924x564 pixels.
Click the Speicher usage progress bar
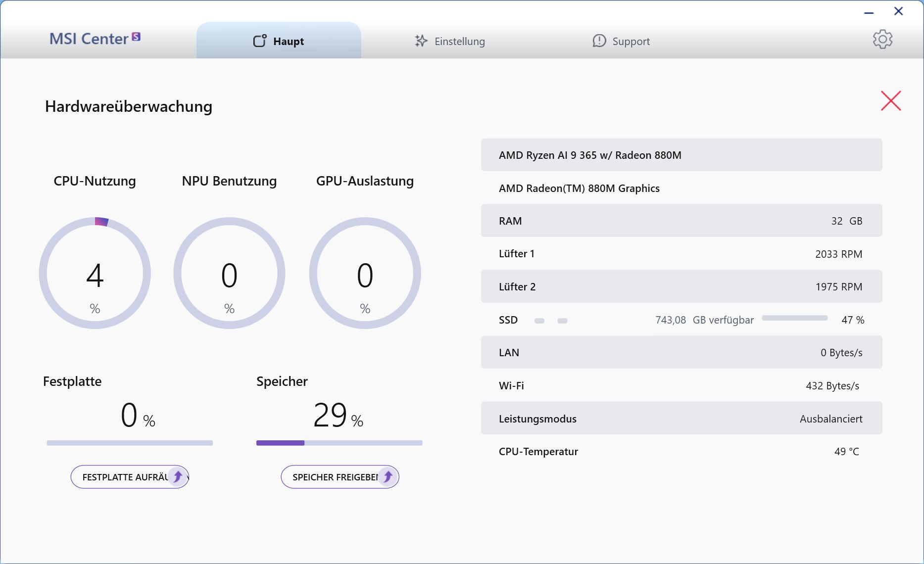tap(339, 443)
